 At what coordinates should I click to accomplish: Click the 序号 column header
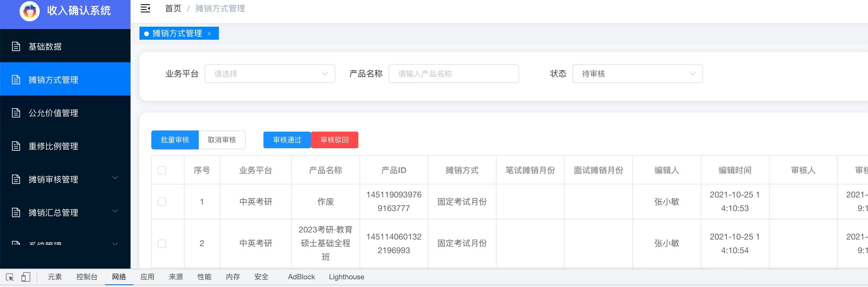point(202,170)
